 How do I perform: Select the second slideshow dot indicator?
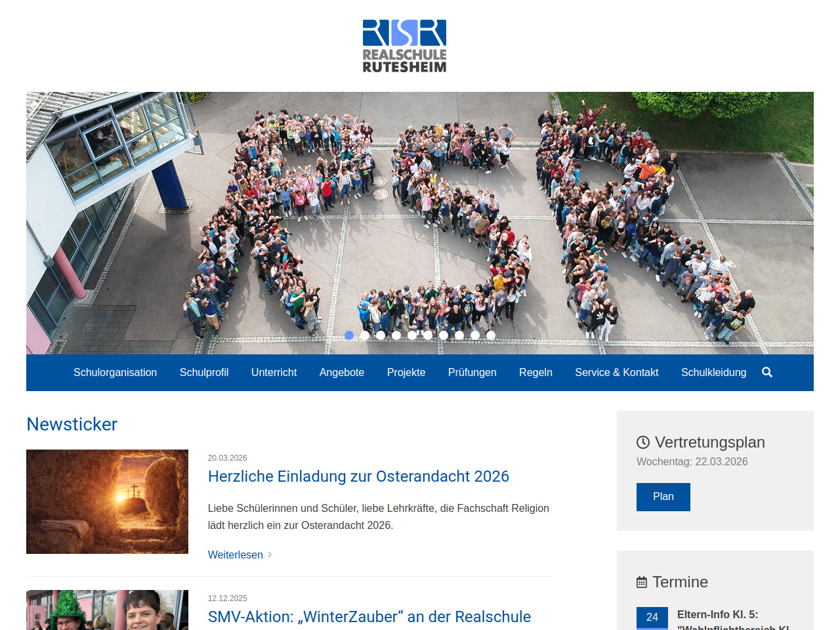coord(365,335)
